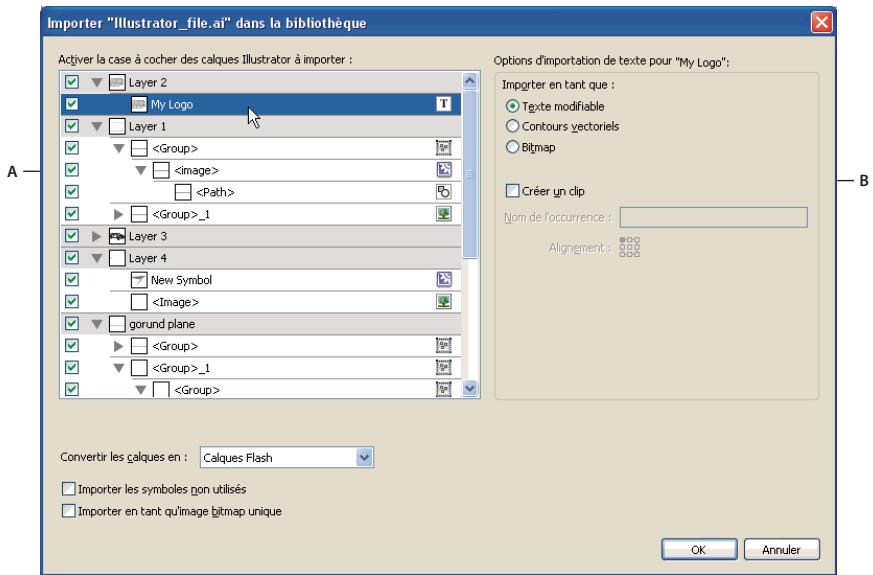Collapse the gorund plane layer
The width and height of the screenshot is (873, 575).
click(97, 325)
